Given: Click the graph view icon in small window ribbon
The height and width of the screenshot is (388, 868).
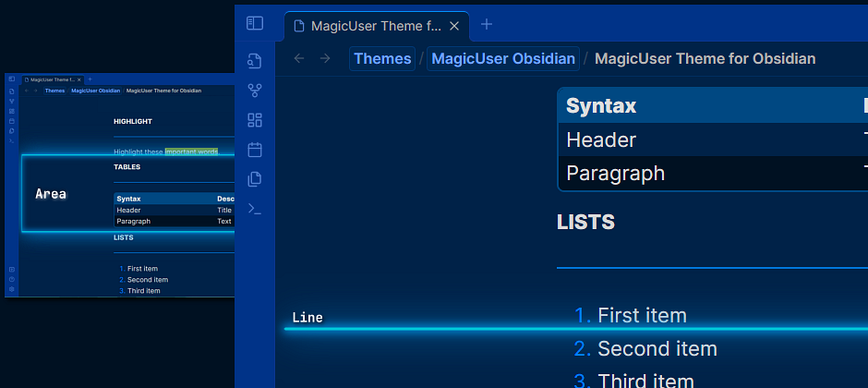Looking at the screenshot, I should (x=12, y=102).
